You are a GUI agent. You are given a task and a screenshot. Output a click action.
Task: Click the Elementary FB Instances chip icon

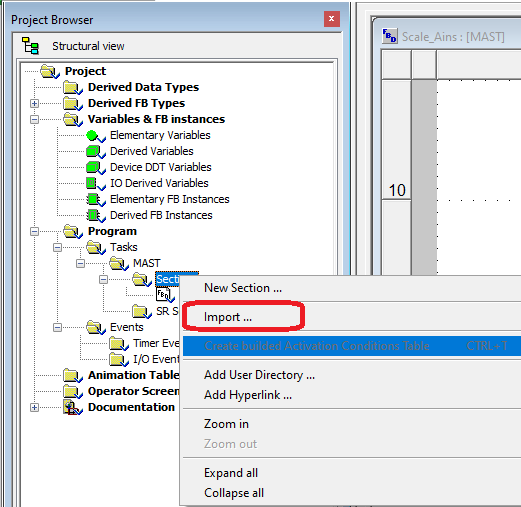point(95,200)
